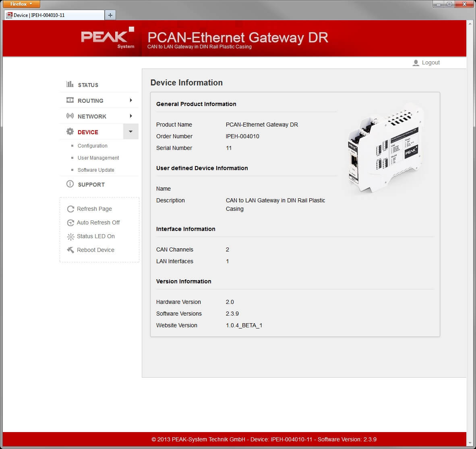The width and height of the screenshot is (476, 449).
Task: Open the User Management page
Action: pos(98,158)
